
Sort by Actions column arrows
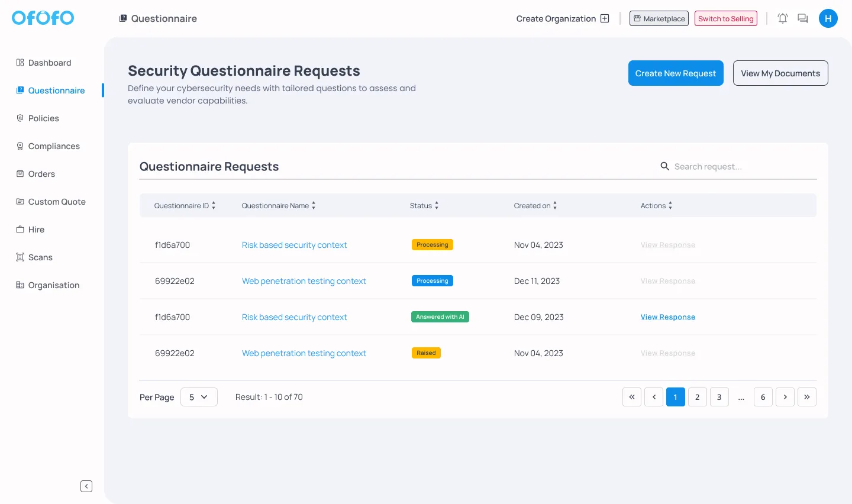[x=670, y=205]
